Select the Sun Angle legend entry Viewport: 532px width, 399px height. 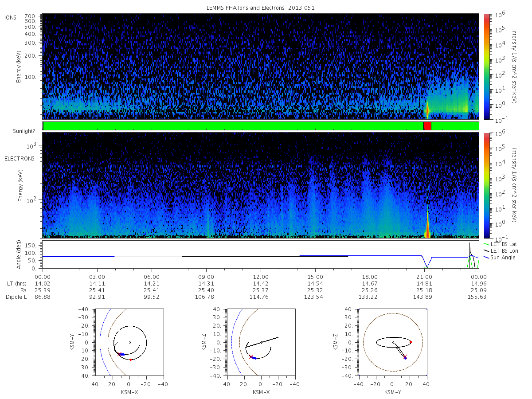coord(500,257)
